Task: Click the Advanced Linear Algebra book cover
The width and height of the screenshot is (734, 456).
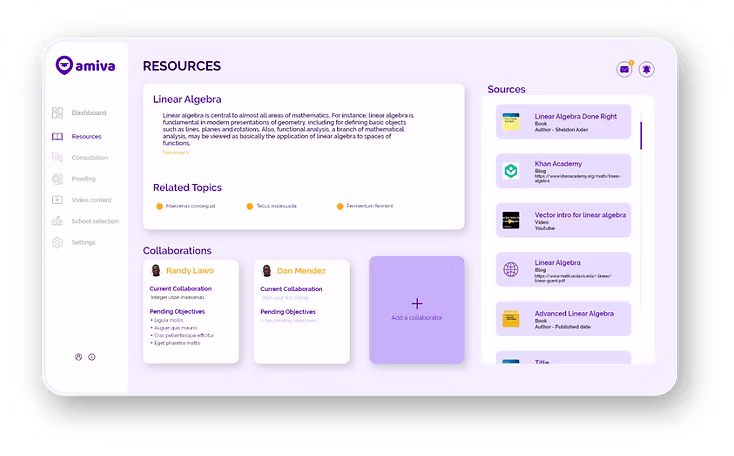Action: pyautogui.click(x=511, y=319)
